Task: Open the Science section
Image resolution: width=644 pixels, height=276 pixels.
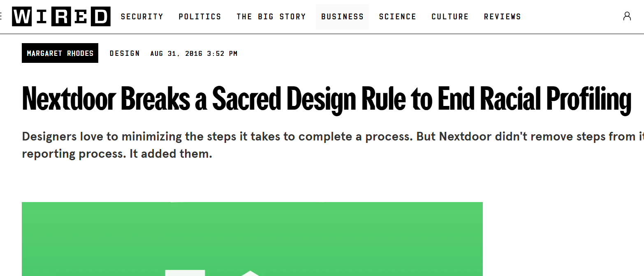Action: (x=397, y=17)
